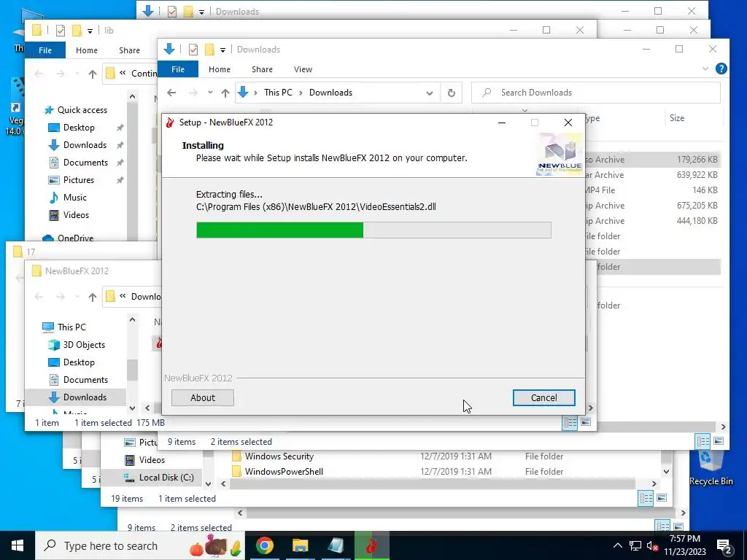Switch to large icons in NewBlueFX 2012 window
Screen dimensions: 747x560
(x=586, y=422)
